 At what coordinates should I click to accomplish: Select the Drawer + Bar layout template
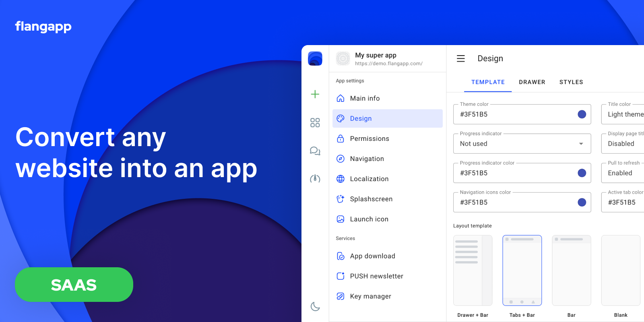[x=473, y=270]
